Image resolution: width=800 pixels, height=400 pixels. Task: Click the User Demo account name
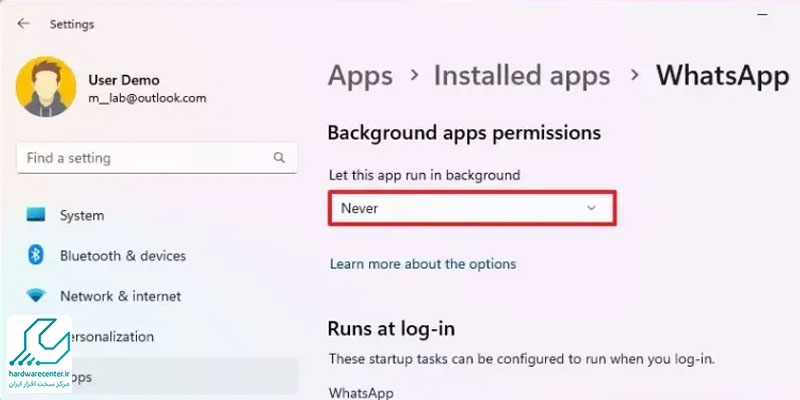124,80
